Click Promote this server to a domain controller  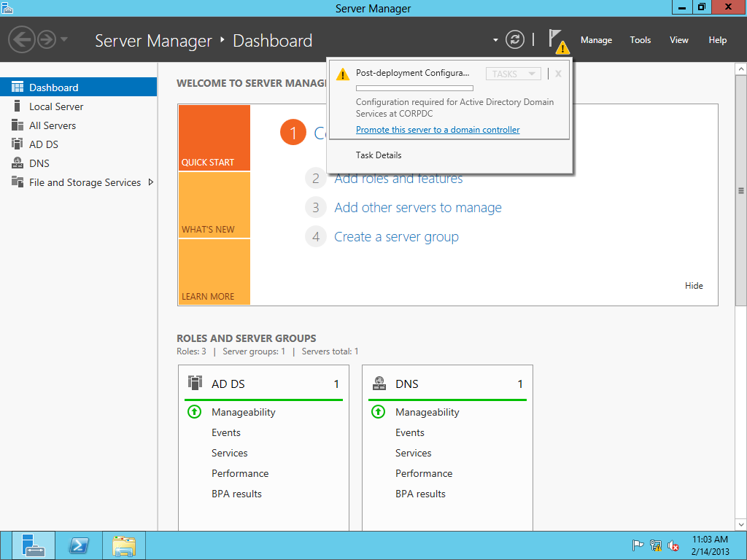click(x=438, y=130)
